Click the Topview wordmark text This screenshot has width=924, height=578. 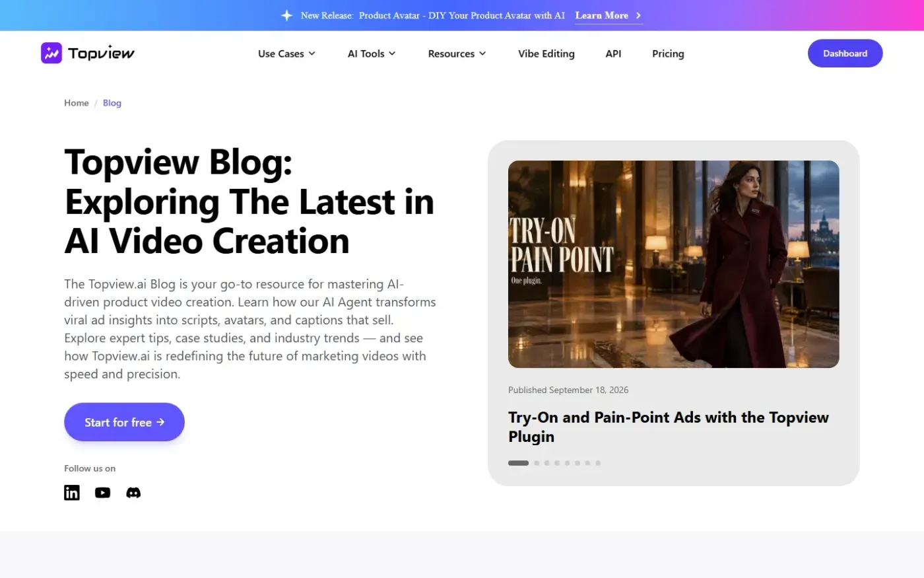101,54
